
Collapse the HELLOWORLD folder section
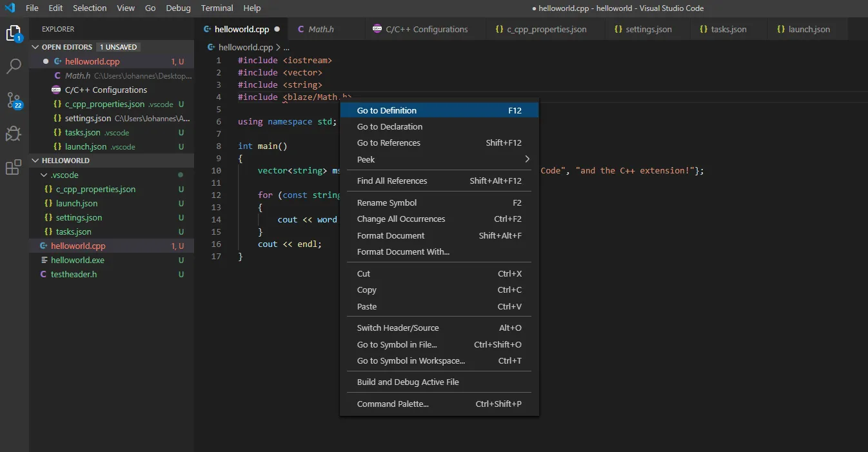[35, 161]
